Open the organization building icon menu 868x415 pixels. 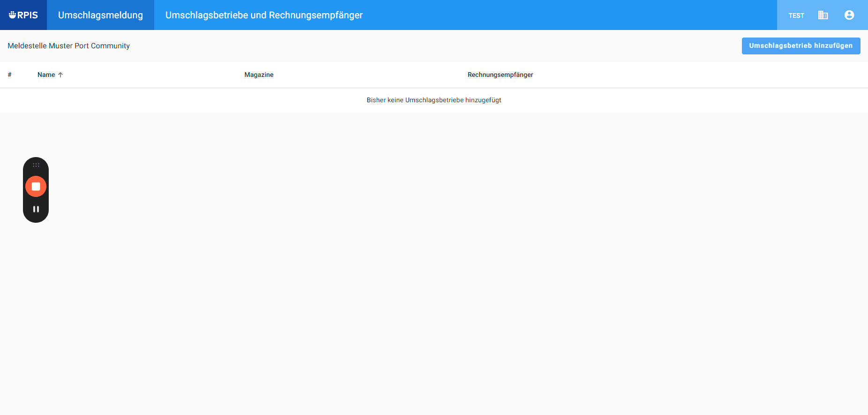click(x=823, y=15)
